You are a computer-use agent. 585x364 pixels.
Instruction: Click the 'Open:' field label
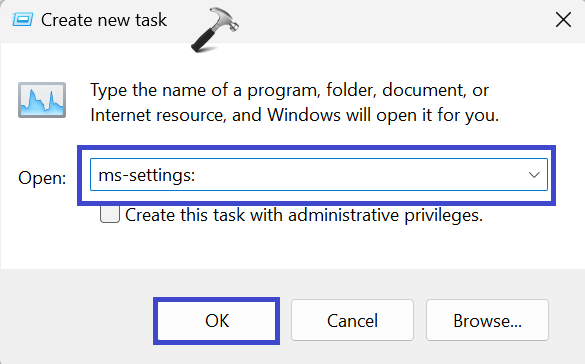[42, 178]
